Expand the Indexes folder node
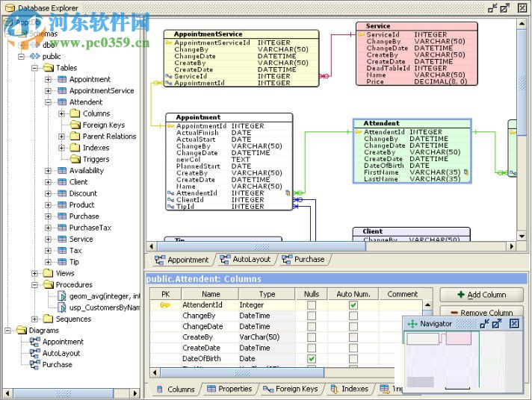This screenshot has width=532, height=400. [61, 148]
